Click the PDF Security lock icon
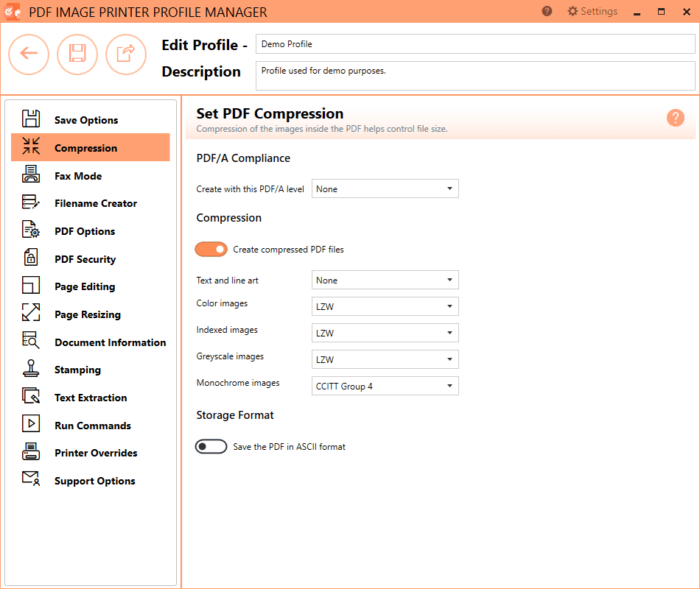 31,258
